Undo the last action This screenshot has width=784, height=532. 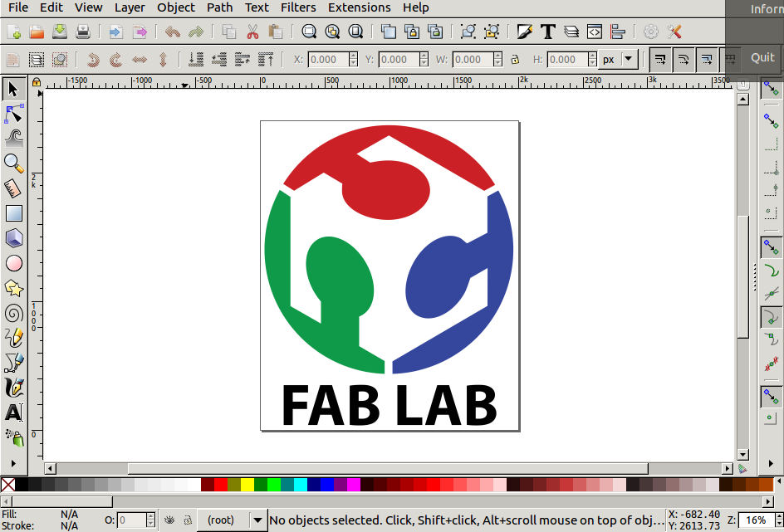(173, 32)
